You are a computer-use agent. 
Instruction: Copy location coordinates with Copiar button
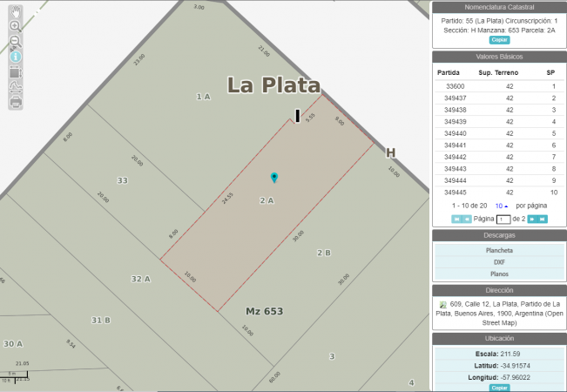coord(499,388)
